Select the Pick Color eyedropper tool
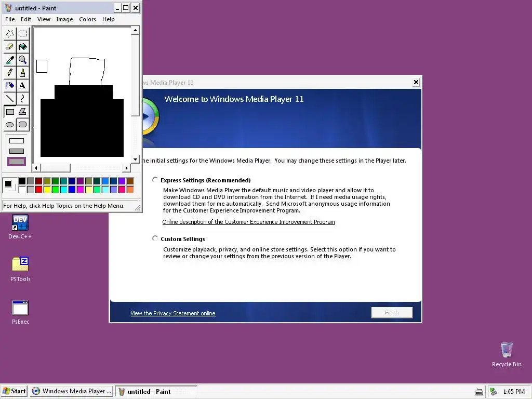The height and width of the screenshot is (399, 532). [10, 60]
